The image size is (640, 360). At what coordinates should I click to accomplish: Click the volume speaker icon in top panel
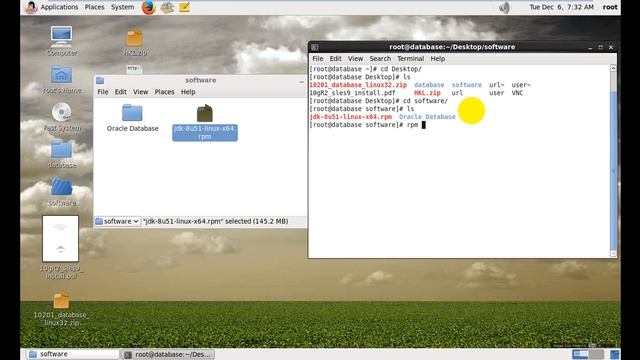(x=504, y=7)
